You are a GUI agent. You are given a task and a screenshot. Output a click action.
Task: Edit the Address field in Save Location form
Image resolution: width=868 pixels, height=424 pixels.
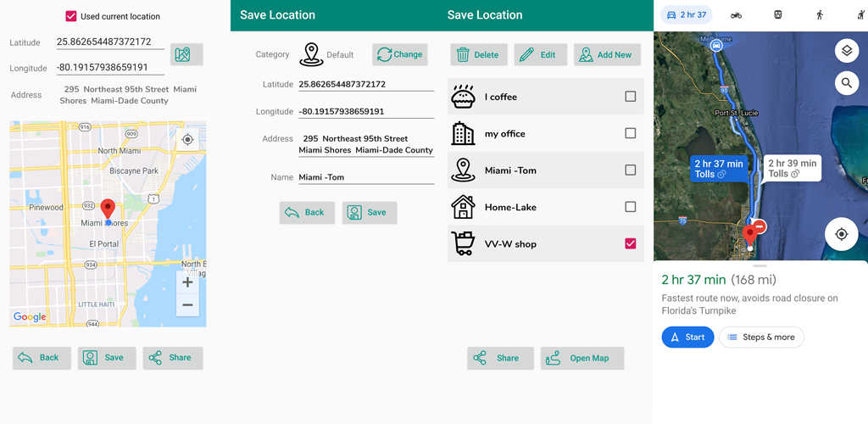pos(366,144)
